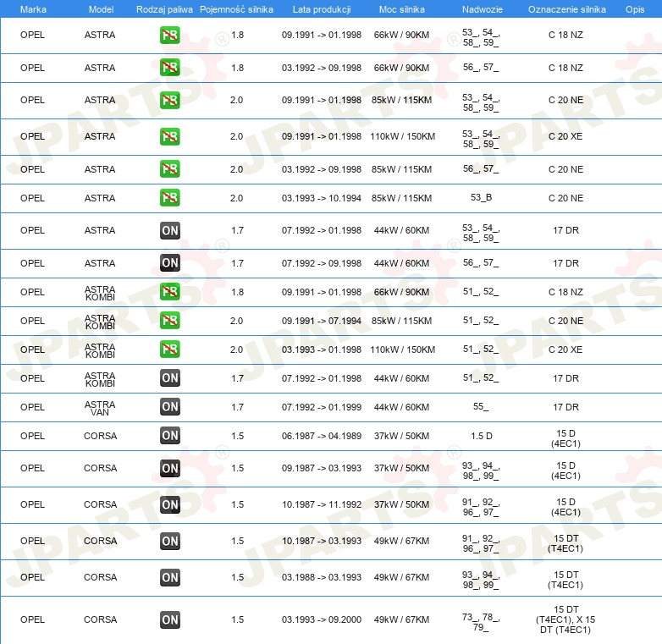The width and height of the screenshot is (662, 644).
Task: Click 'CORSA' in the 03.1993 -> 09.2000 row
Action: (x=100, y=619)
